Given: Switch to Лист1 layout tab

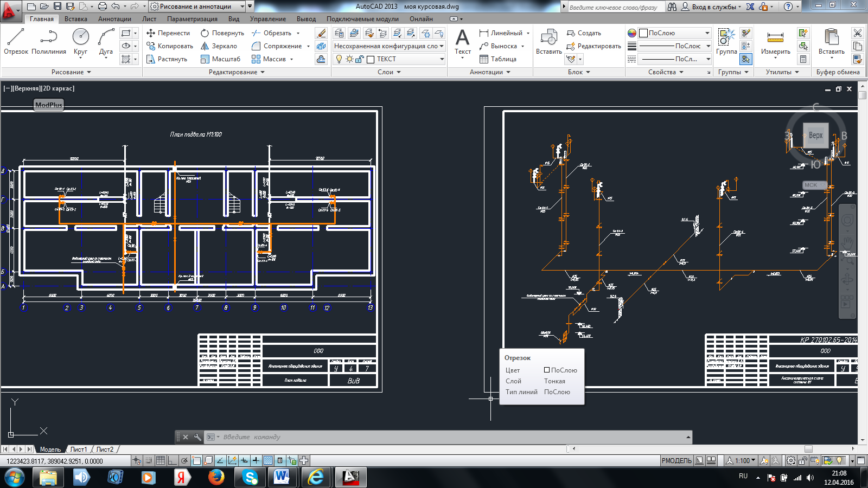Looking at the screenshot, I should (x=78, y=450).
